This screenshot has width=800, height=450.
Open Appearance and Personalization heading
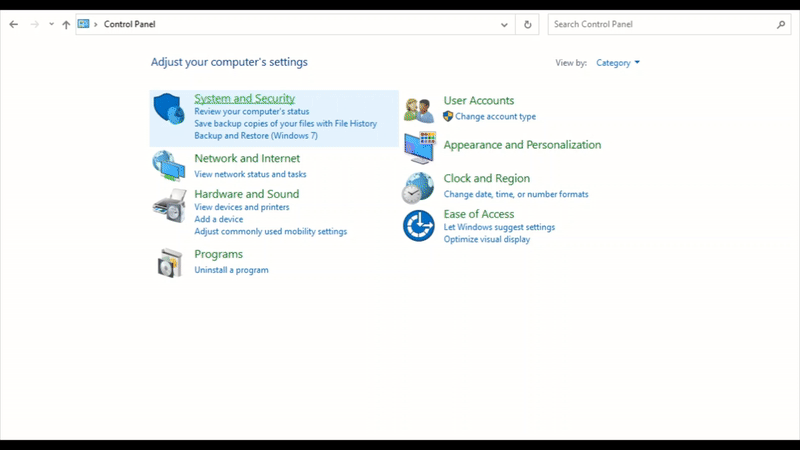pos(522,145)
